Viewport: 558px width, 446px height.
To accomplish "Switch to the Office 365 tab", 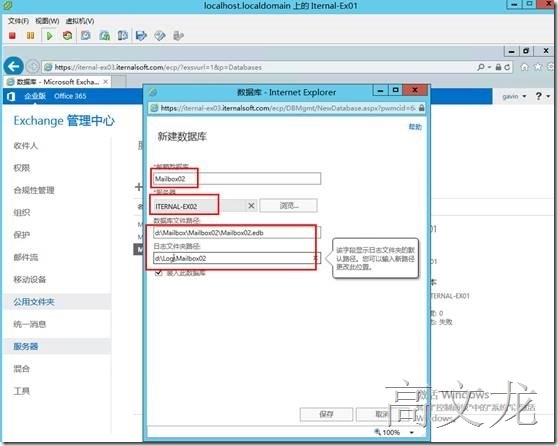I will pyautogui.click(x=70, y=96).
